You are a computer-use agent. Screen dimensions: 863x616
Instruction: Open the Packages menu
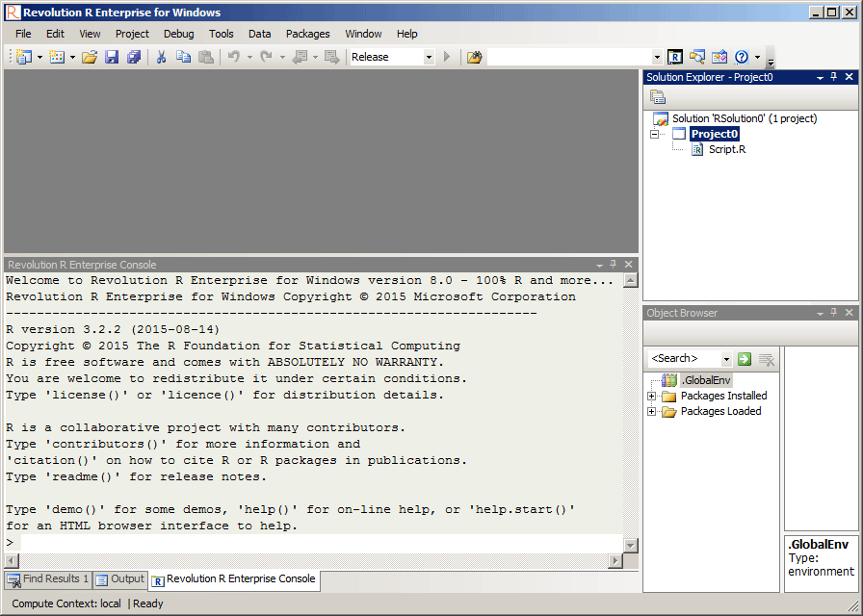[307, 34]
